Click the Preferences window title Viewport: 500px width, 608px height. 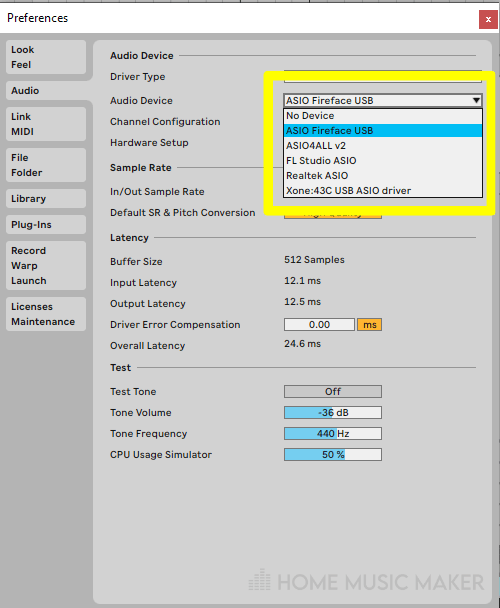coord(38,18)
